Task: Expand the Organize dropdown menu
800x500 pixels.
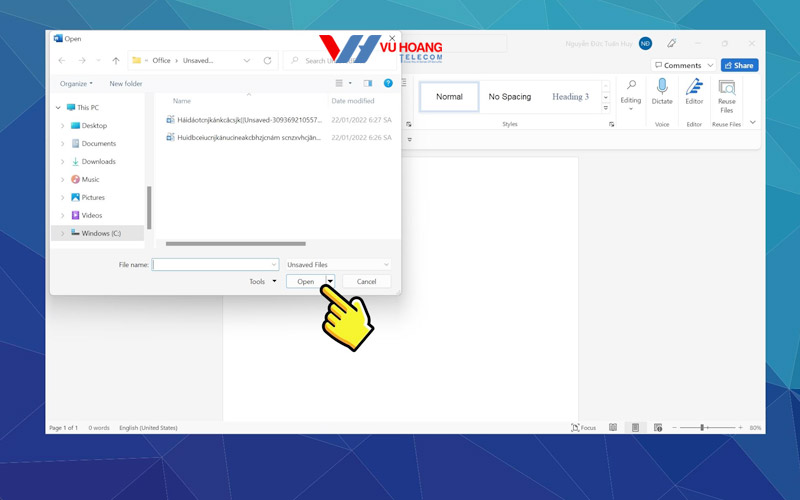Action: click(x=76, y=84)
